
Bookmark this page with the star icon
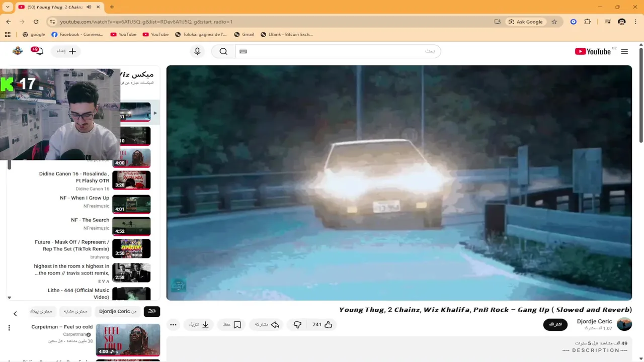coord(554,22)
